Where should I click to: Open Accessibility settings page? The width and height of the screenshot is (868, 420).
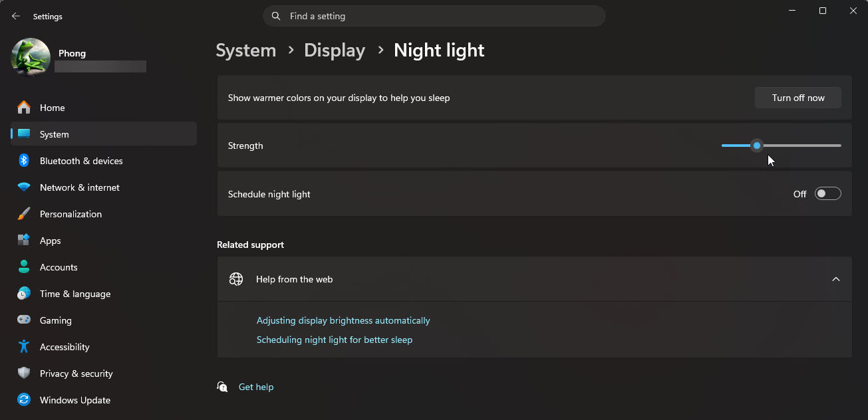click(104, 347)
